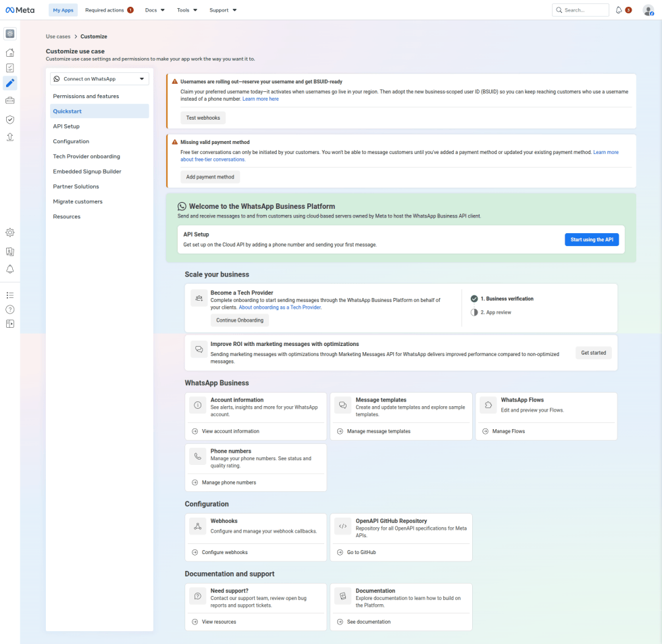The image size is (662, 644).
Task: Open My Apps
Action: (63, 10)
